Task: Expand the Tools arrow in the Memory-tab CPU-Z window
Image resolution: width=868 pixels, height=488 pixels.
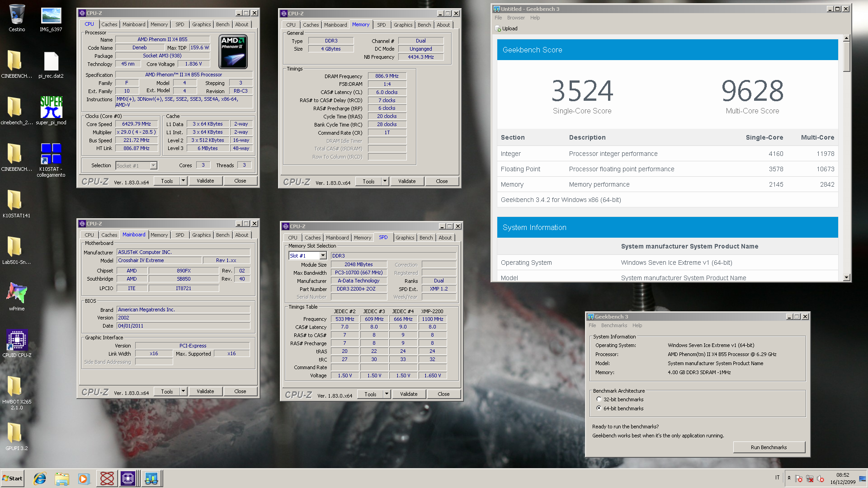Action: (385, 182)
